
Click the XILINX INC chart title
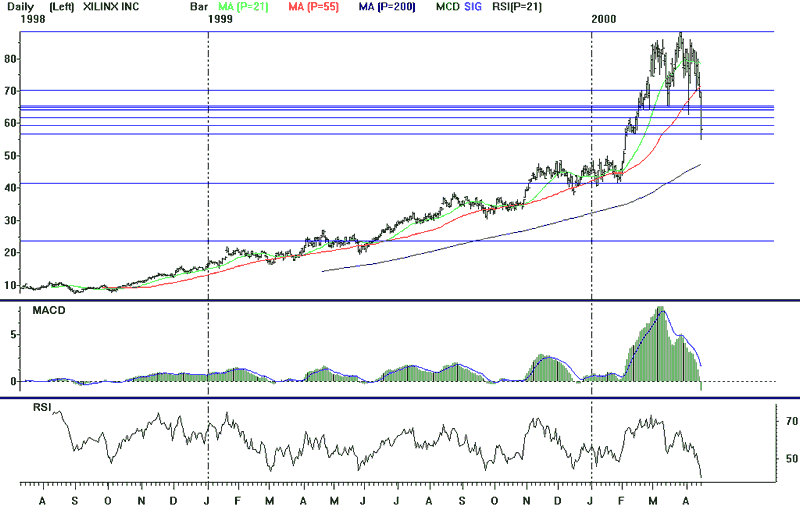click(111, 7)
